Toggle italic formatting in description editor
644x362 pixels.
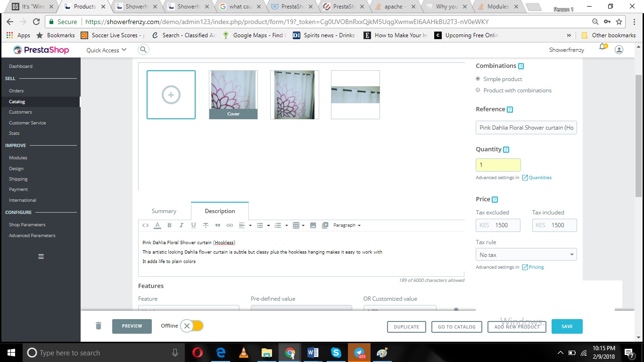(x=181, y=225)
